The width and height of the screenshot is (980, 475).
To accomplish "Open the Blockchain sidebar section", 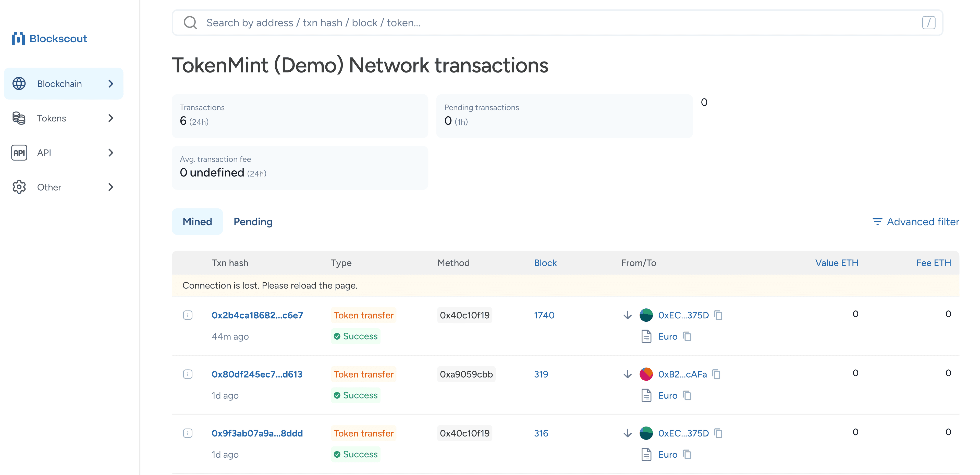I will pyautogui.click(x=64, y=84).
